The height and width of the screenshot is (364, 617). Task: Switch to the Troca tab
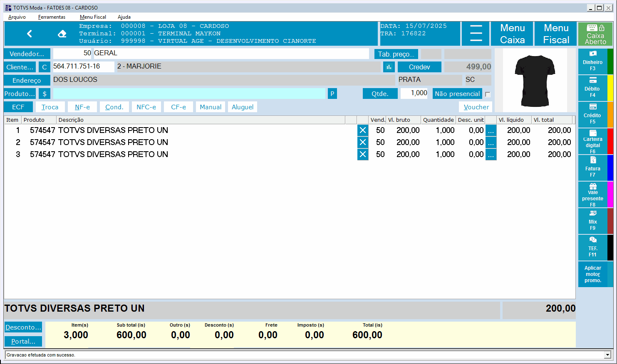point(50,107)
